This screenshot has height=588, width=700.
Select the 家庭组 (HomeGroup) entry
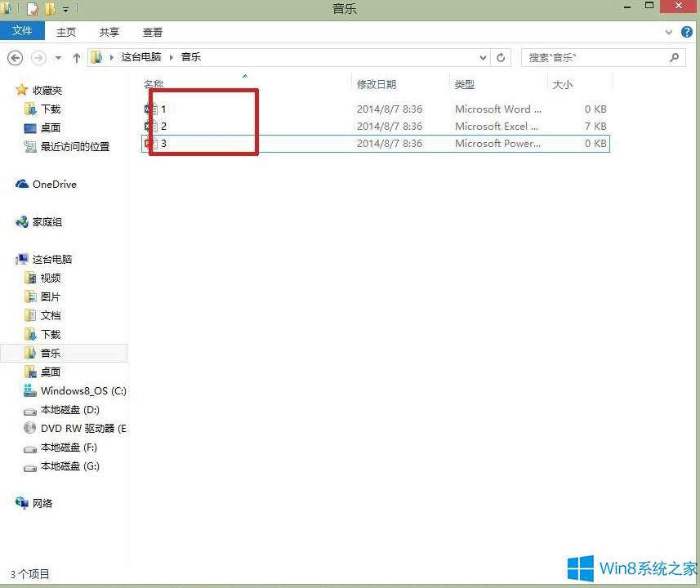tap(49, 221)
